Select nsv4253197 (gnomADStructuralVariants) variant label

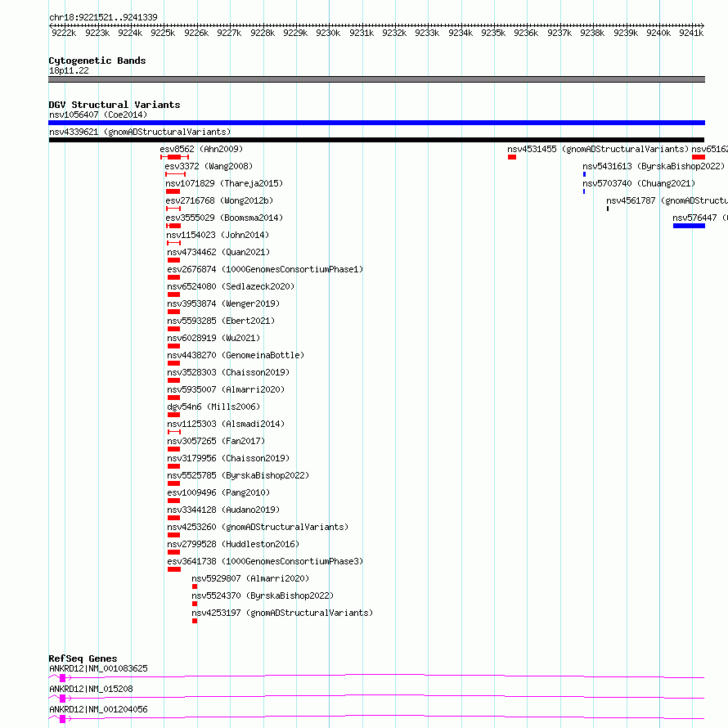pos(282,613)
